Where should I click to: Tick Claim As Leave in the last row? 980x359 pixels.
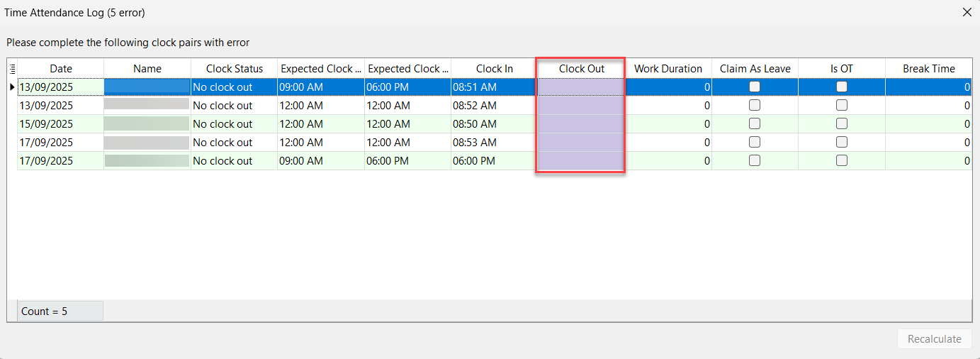pyautogui.click(x=755, y=160)
